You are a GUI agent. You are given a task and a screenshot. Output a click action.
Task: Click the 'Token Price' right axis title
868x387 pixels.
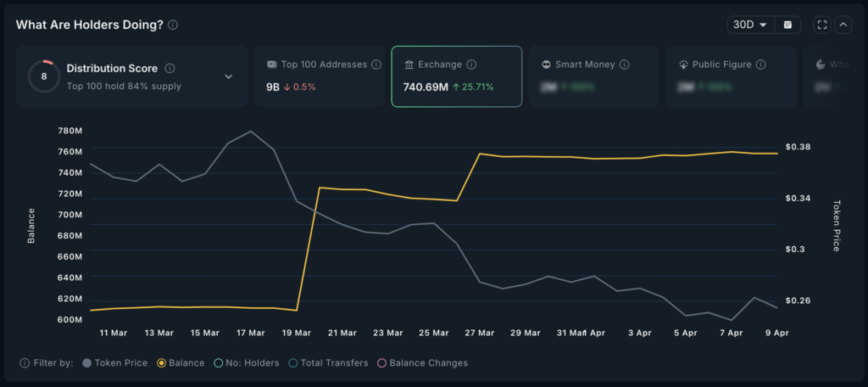coord(837,225)
